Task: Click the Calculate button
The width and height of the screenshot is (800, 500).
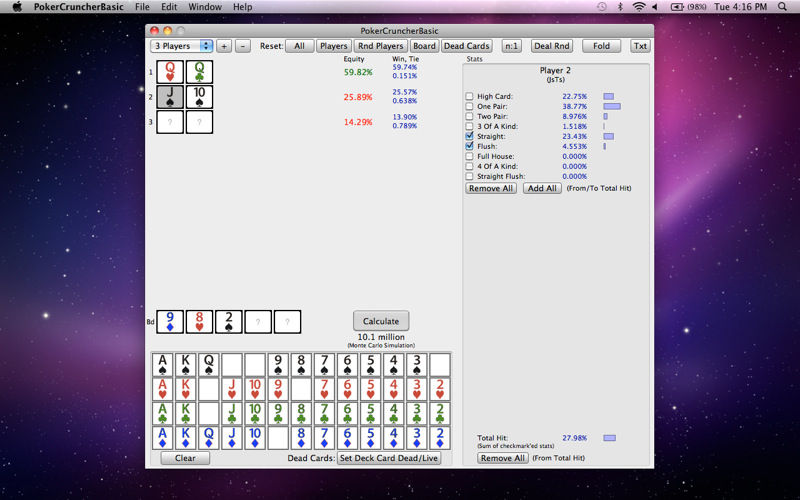Action: pyautogui.click(x=381, y=321)
